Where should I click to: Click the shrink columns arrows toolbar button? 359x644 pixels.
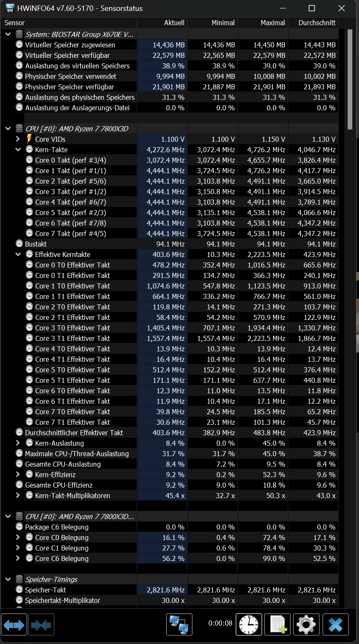coord(41,625)
